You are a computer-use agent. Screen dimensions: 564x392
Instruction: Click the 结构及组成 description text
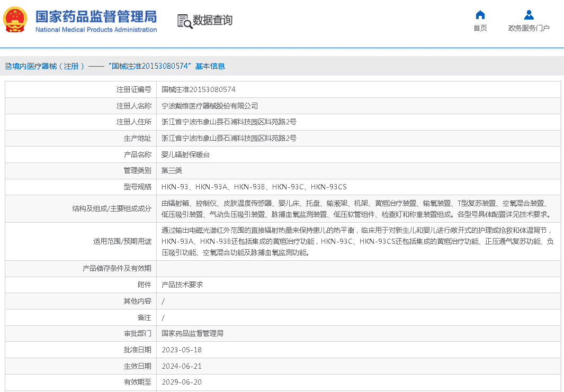tap(356, 209)
